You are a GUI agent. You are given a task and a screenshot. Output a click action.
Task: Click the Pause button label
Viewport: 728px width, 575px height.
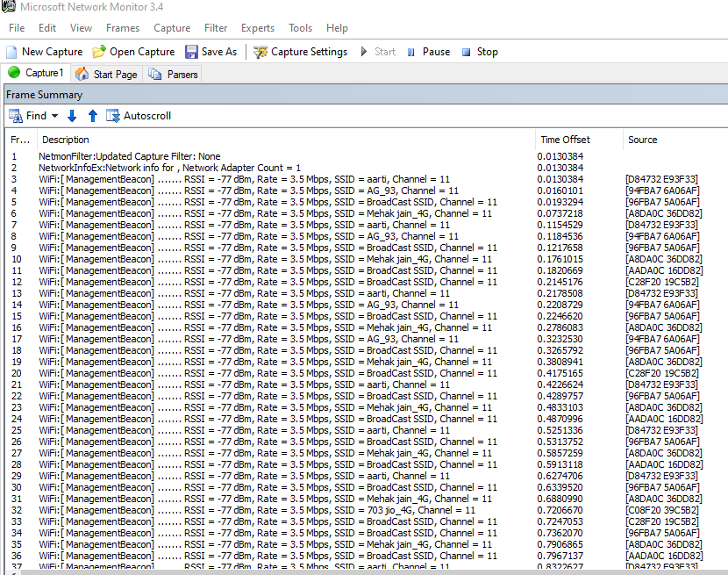pyautogui.click(x=436, y=52)
